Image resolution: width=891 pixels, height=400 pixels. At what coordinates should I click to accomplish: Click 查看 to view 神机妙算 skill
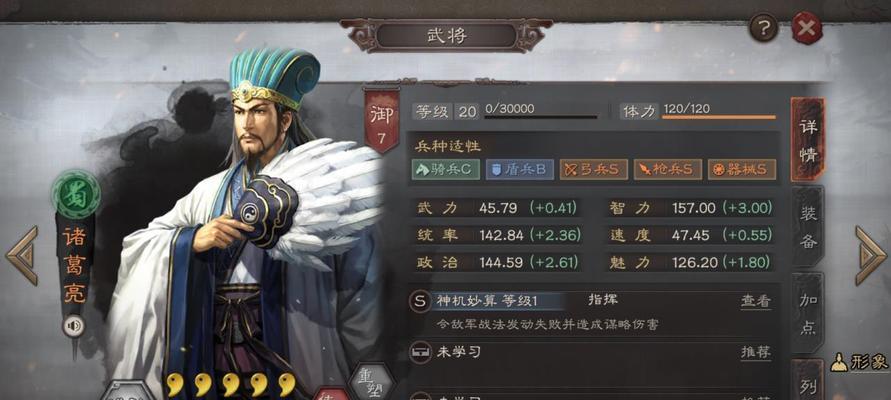(756, 301)
